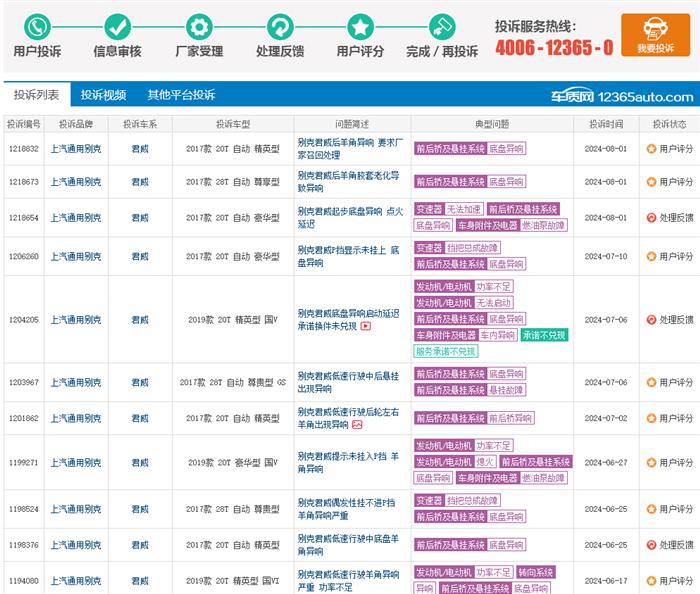Click series 君威 in row 1199271
The height and width of the screenshot is (594, 700).
coord(140,462)
